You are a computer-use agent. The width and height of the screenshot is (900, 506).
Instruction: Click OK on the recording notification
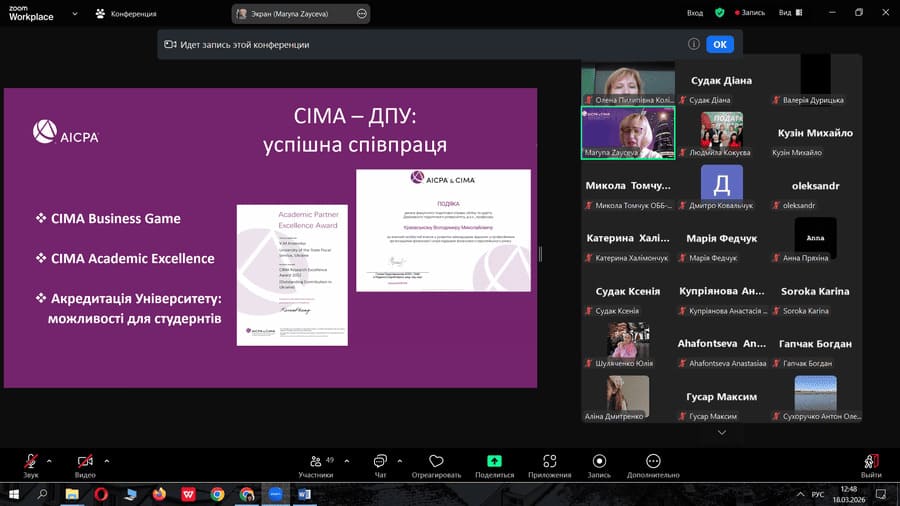pos(720,44)
